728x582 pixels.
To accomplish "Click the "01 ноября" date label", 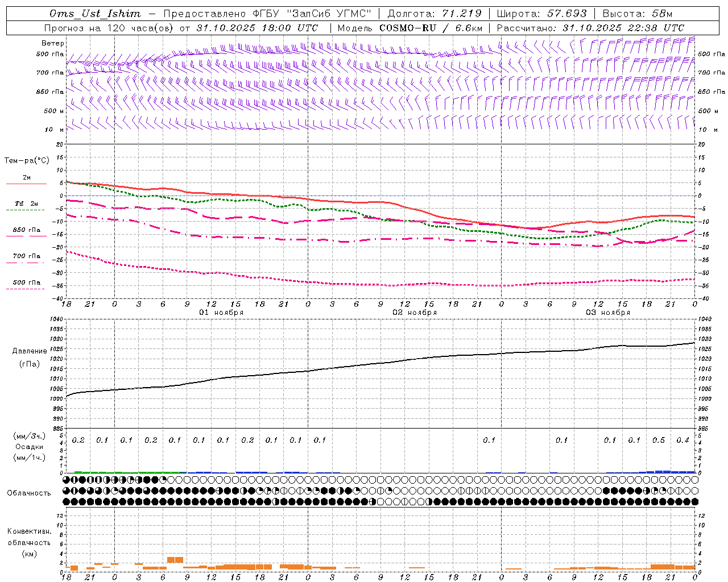I will pos(221,313).
